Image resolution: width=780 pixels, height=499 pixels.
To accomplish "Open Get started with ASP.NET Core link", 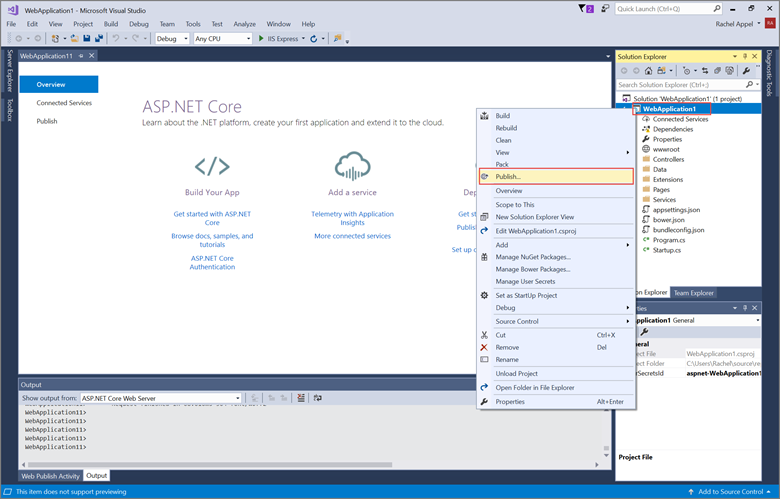I will 212,218.
